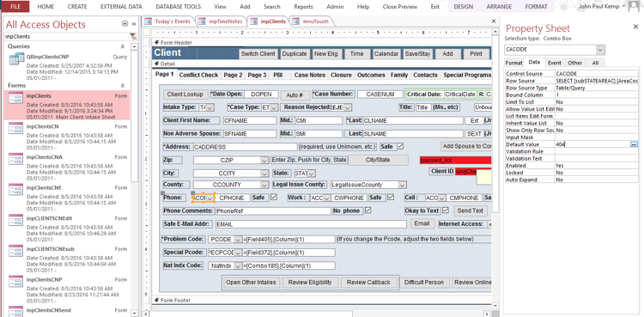The height and width of the screenshot is (317, 644).
Task: Click the Client Lookup button
Action: (185, 94)
